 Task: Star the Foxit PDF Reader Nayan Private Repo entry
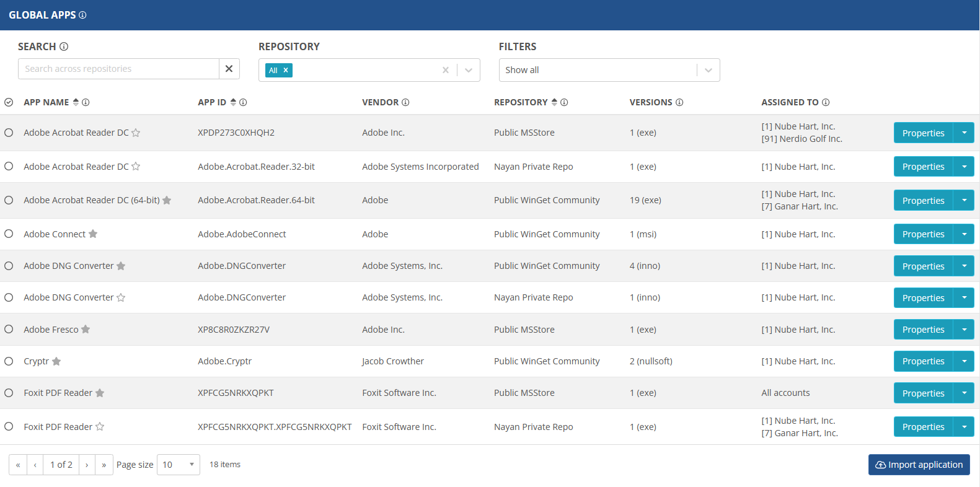click(100, 427)
